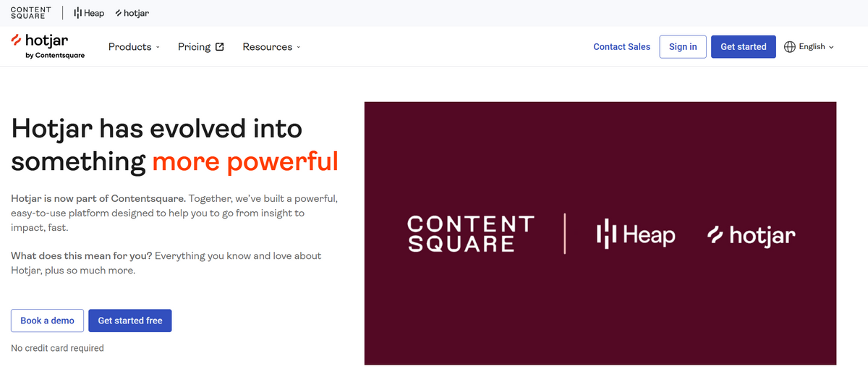Click the Heap logo in top bar
Image resolution: width=868 pixels, height=390 pixels.
89,13
